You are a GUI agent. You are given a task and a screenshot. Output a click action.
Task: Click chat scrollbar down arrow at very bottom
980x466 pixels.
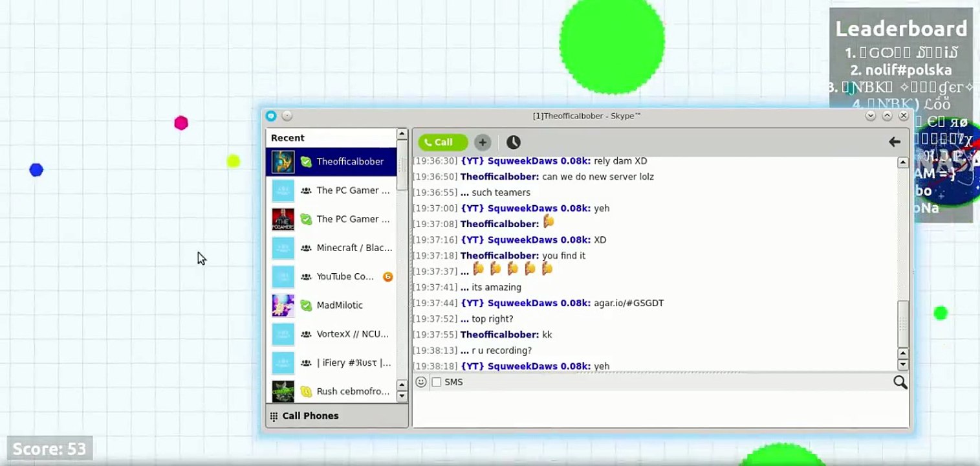tap(903, 365)
